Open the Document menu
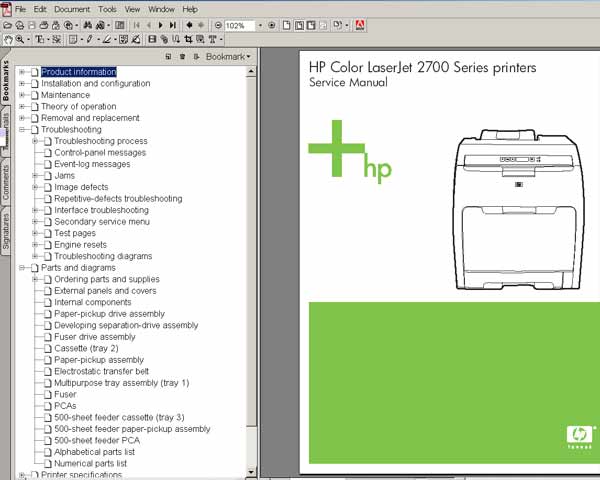 [x=72, y=9]
